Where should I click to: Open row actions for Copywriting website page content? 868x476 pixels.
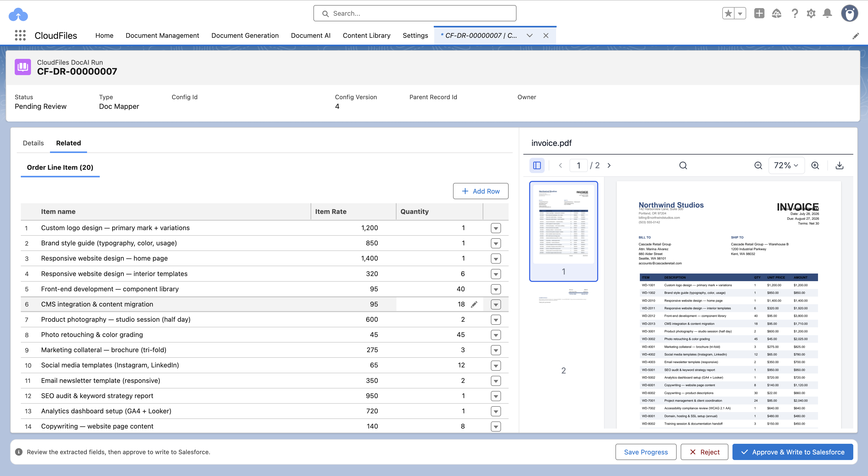496,427
